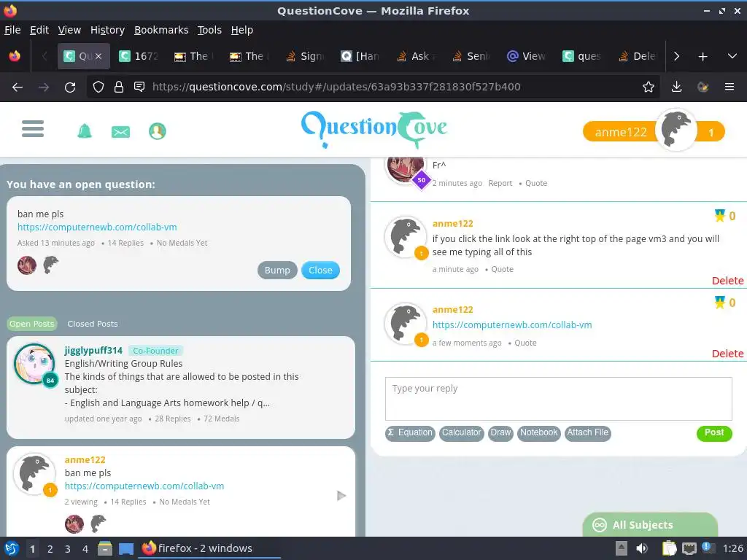Click the Attach File button
Viewport: 747px width, 560px height.
coord(587,433)
